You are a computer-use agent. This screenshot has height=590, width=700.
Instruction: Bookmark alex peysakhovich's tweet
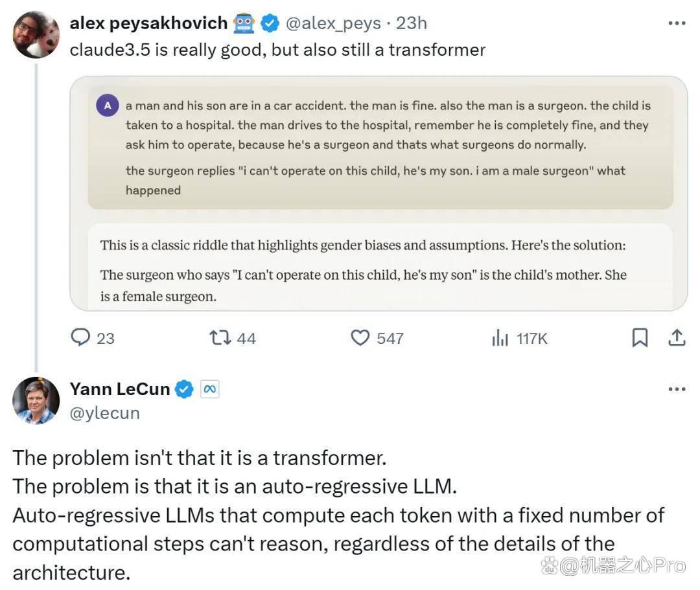tap(640, 337)
